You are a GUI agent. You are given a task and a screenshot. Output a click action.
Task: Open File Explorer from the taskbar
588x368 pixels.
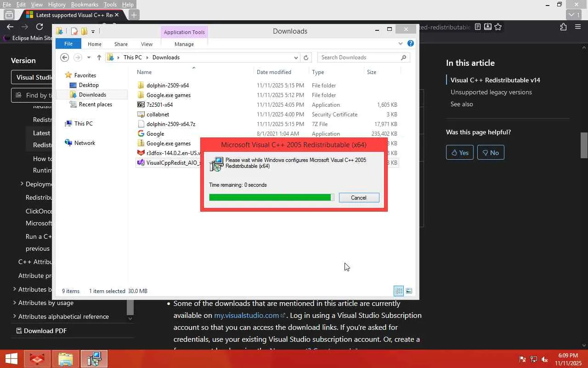pyautogui.click(x=65, y=359)
